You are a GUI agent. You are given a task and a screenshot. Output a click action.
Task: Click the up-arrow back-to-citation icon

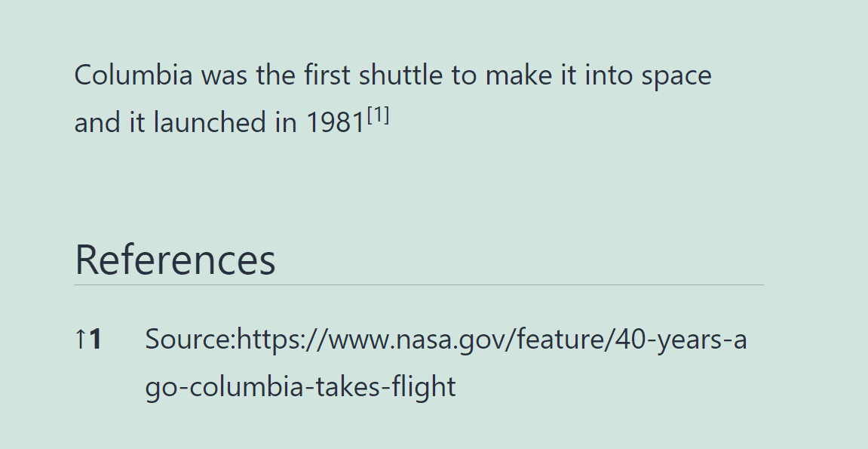pos(79,340)
